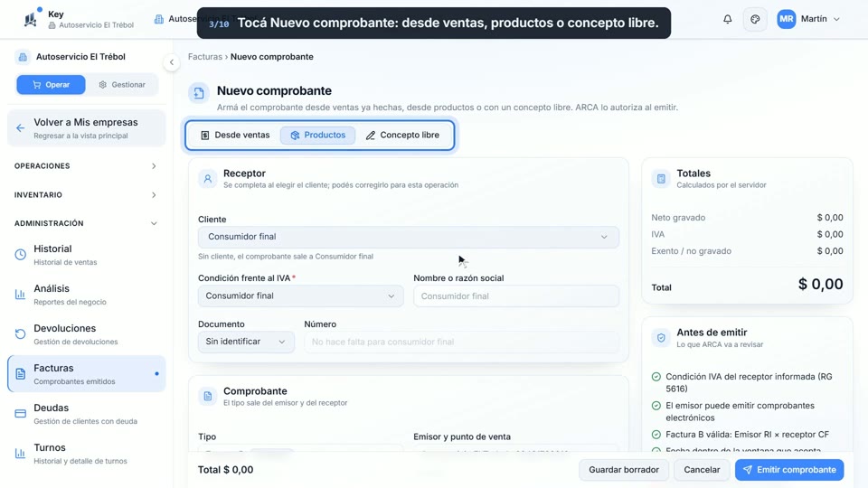
Task: Click the emisor puede emitir check icon
Action: click(x=656, y=406)
